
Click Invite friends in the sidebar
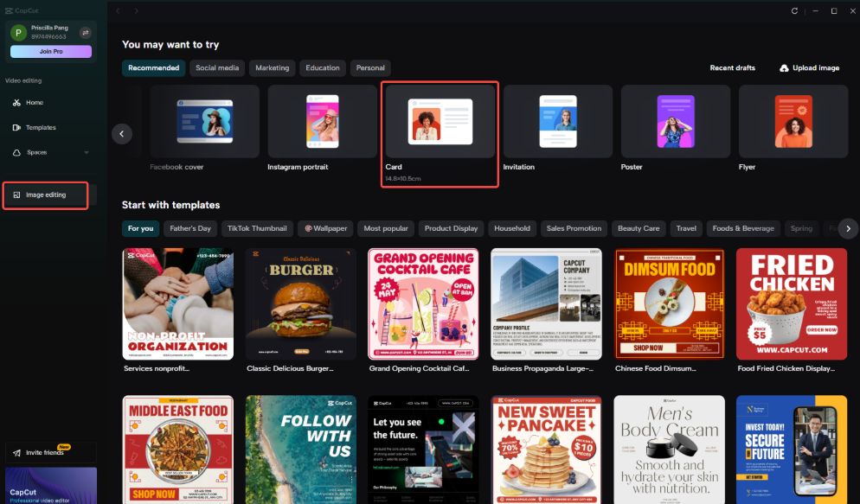50,452
